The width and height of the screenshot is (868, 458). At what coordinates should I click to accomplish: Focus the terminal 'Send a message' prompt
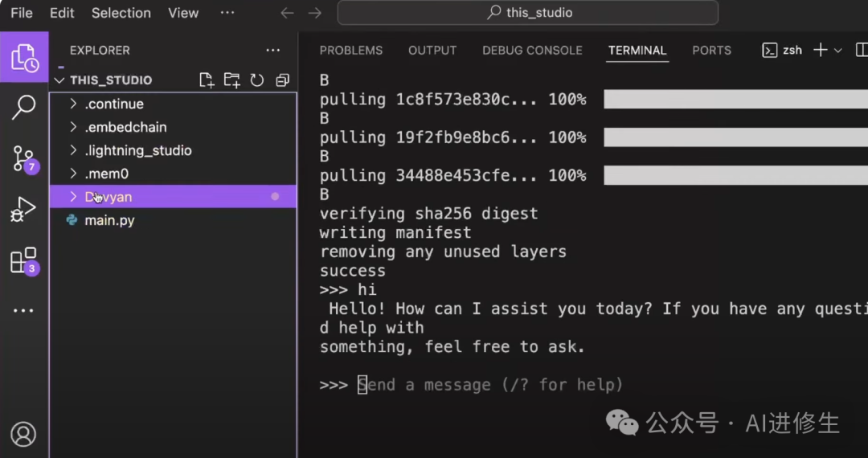click(x=490, y=384)
